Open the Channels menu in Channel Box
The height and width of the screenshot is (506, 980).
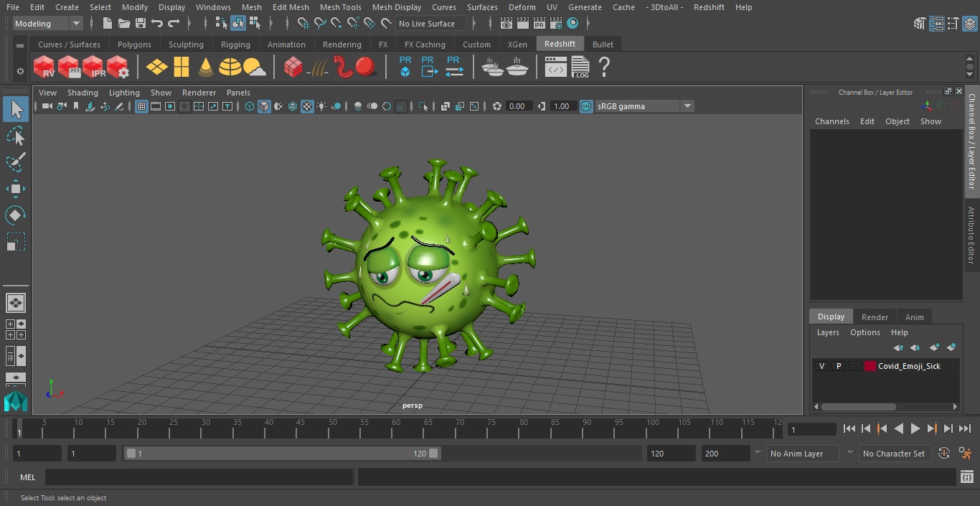[x=831, y=121]
